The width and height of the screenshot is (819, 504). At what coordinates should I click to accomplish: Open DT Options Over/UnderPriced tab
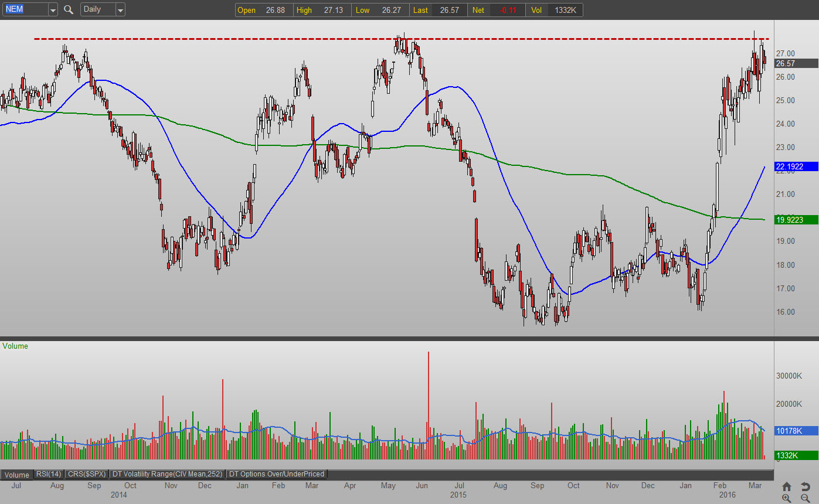pos(276,474)
